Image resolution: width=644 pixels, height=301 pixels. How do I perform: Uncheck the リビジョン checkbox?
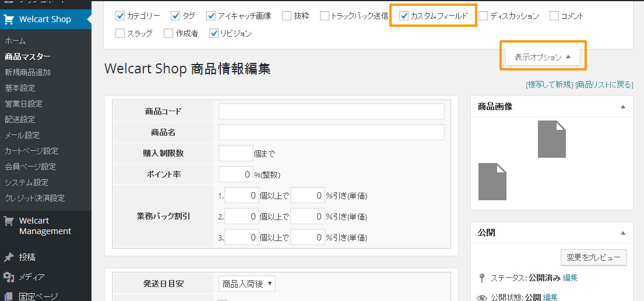tap(213, 33)
